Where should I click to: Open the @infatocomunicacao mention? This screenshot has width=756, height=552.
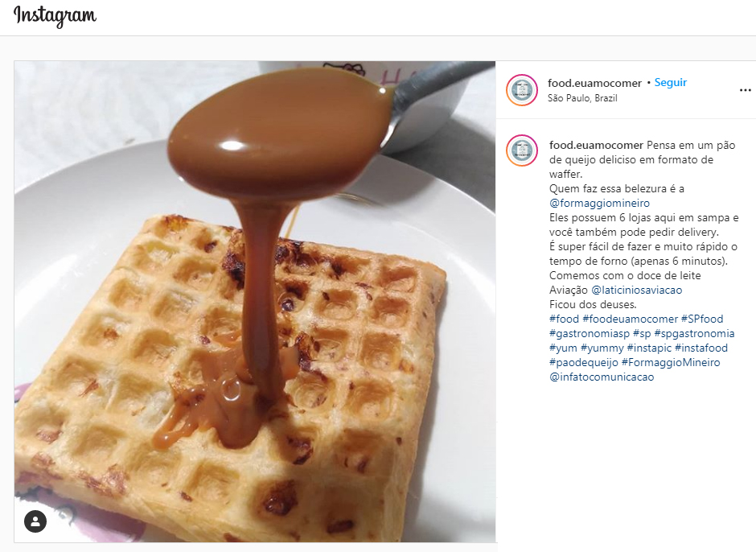click(x=602, y=377)
